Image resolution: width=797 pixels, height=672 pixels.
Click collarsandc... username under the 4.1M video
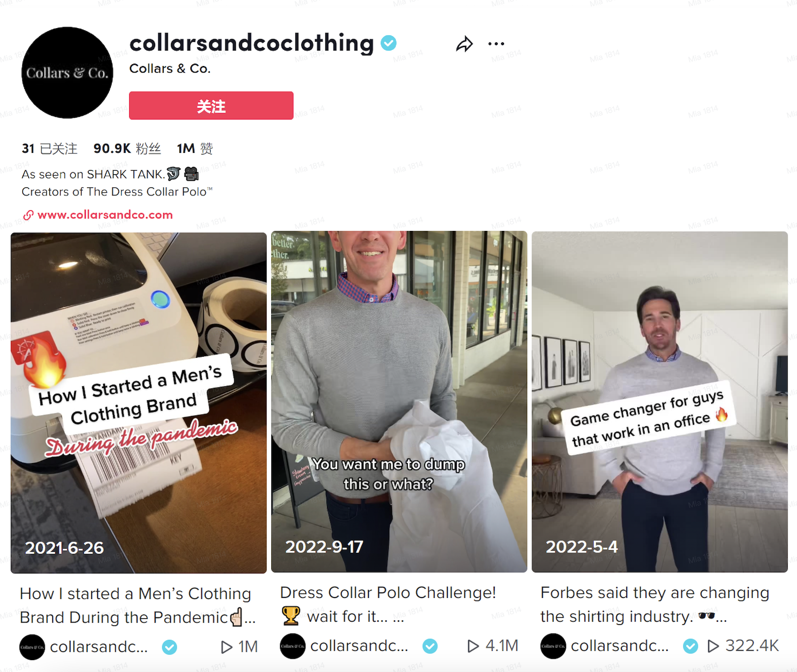[359, 646]
